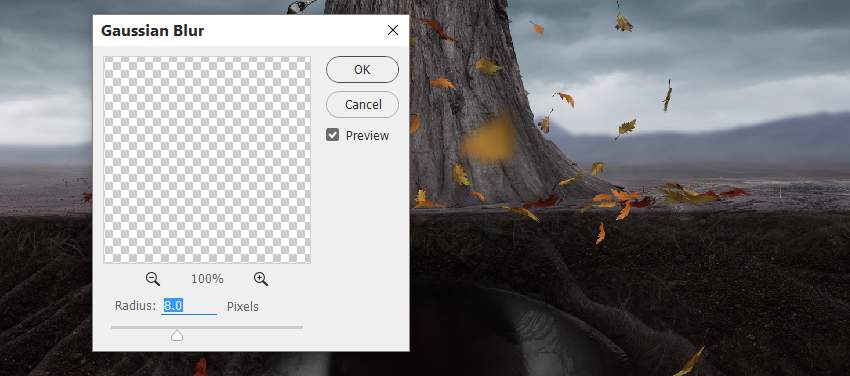Click the Gaussian Blur title text
Viewport: 850px width, 376px height.
[152, 31]
